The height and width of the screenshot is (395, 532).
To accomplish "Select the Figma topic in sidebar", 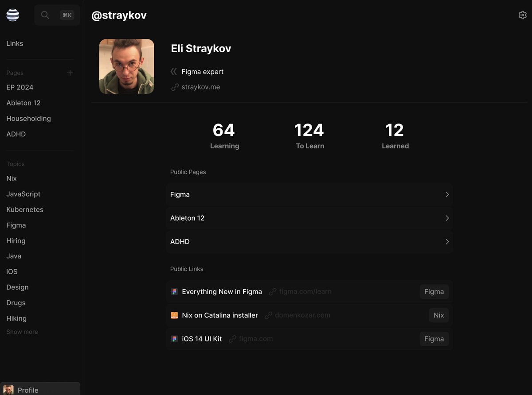I will 16,225.
